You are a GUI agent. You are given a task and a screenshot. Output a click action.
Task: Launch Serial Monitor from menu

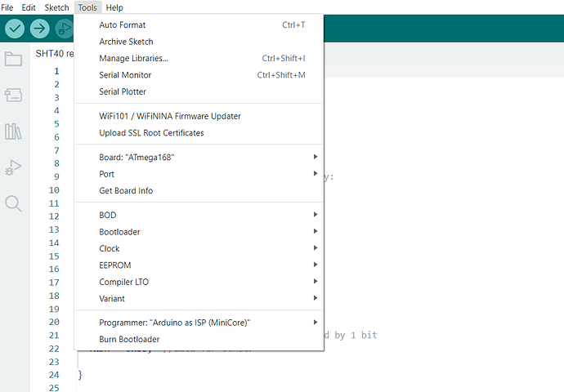pos(199,75)
